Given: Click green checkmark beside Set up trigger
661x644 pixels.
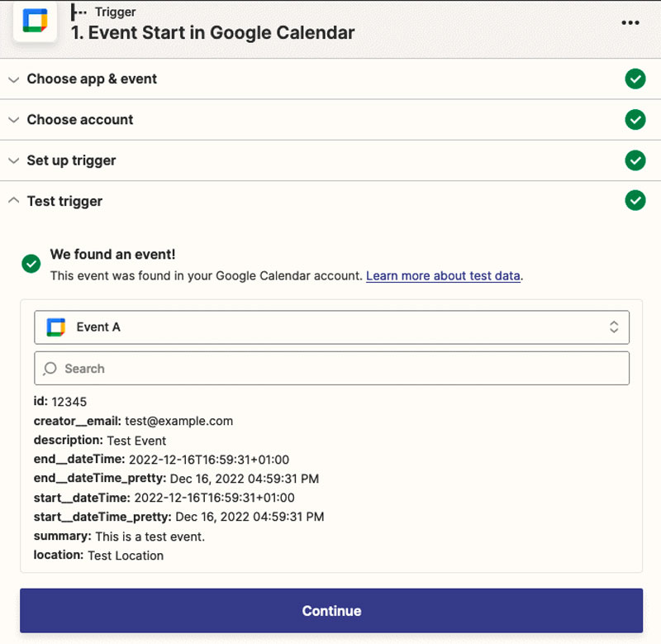Looking at the screenshot, I should [x=635, y=160].
